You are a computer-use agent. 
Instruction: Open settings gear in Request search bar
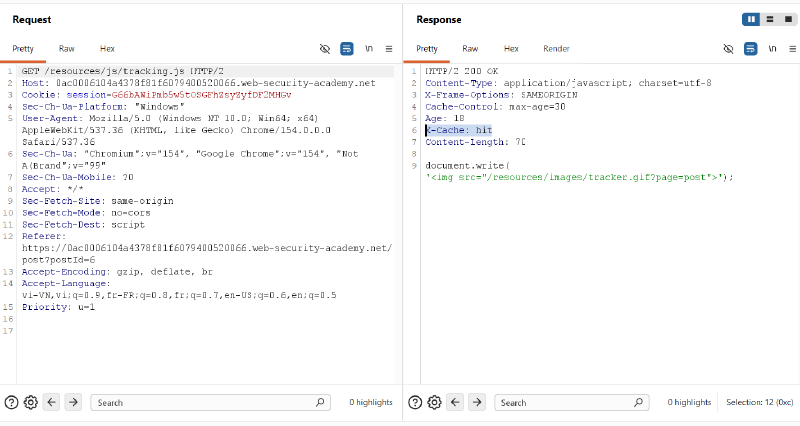tap(31, 403)
